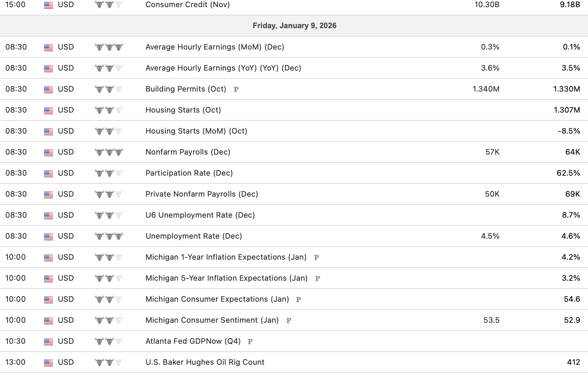Click the 'P' icon next to Atlanta Fed GDPNow

pos(250,341)
